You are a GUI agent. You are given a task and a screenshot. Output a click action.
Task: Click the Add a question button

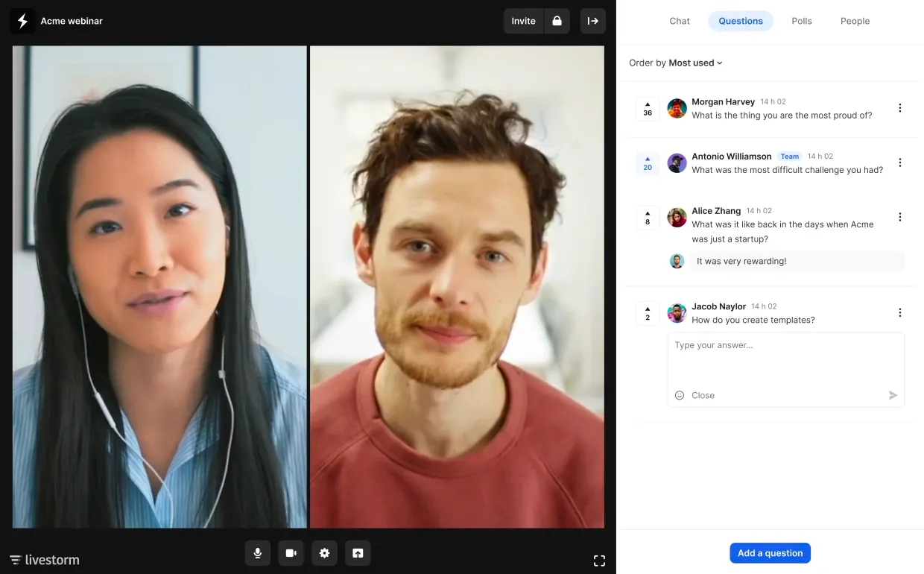pos(770,553)
